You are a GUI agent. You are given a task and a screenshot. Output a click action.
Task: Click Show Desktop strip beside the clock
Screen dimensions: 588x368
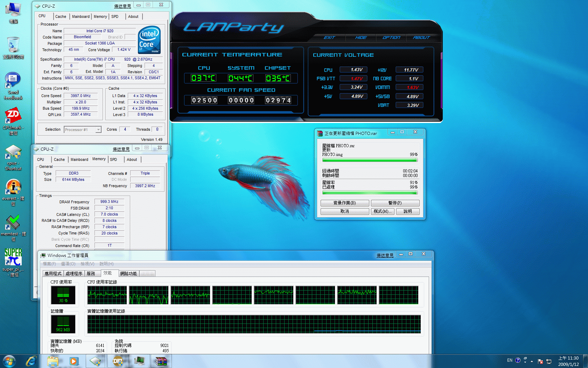585,361
